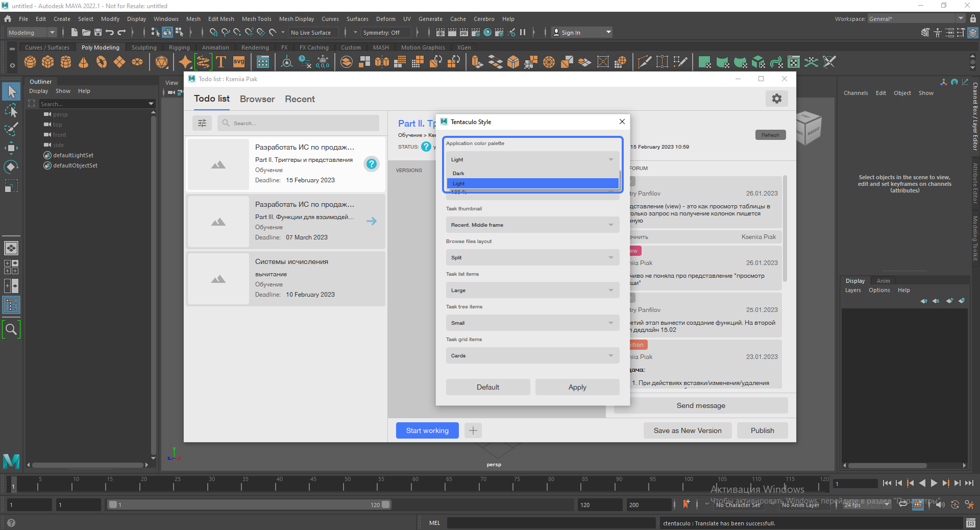This screenshot has height=530, width=980.
Task: Open the Mesh Tools menu
Action: click(256, 19)
